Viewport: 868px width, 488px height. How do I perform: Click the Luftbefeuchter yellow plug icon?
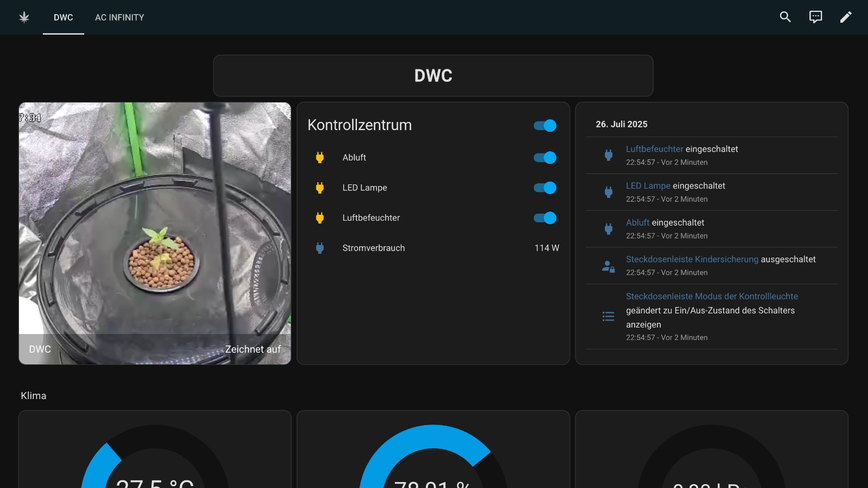(x=320, y=218)
